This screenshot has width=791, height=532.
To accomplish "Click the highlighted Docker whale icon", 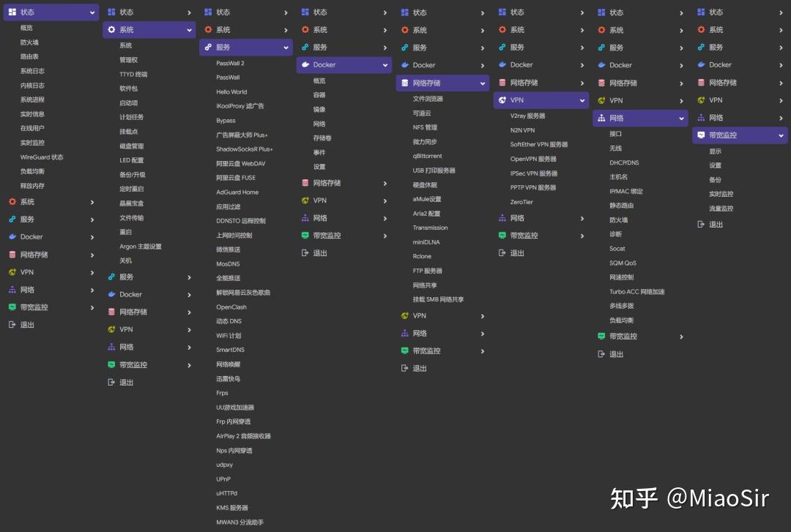I will (x=305, y=64).
